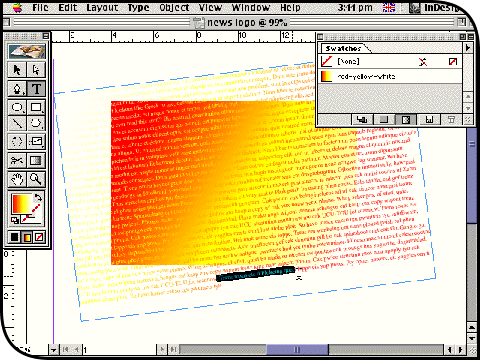The height and width of the screenshot is (360, 480).
Task: Pick the Ellipse tool
Action: pyautogui.click(x=17, y=107)
